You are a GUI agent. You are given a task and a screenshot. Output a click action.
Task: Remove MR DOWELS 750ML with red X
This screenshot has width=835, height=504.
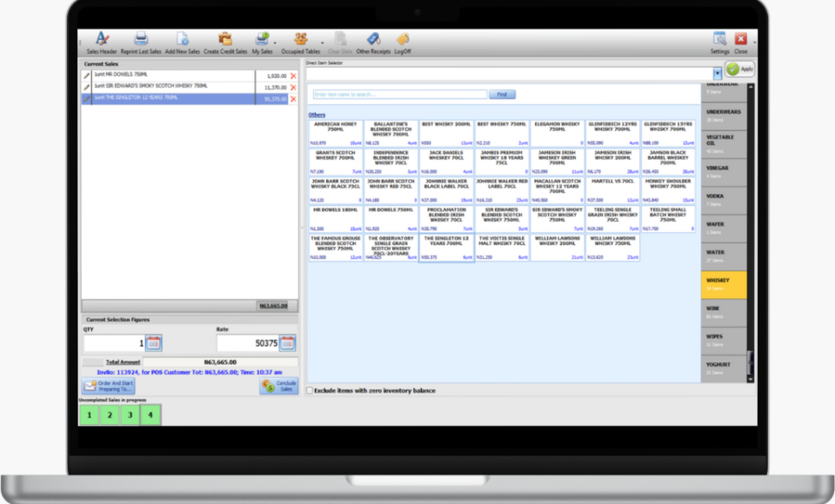293,76
